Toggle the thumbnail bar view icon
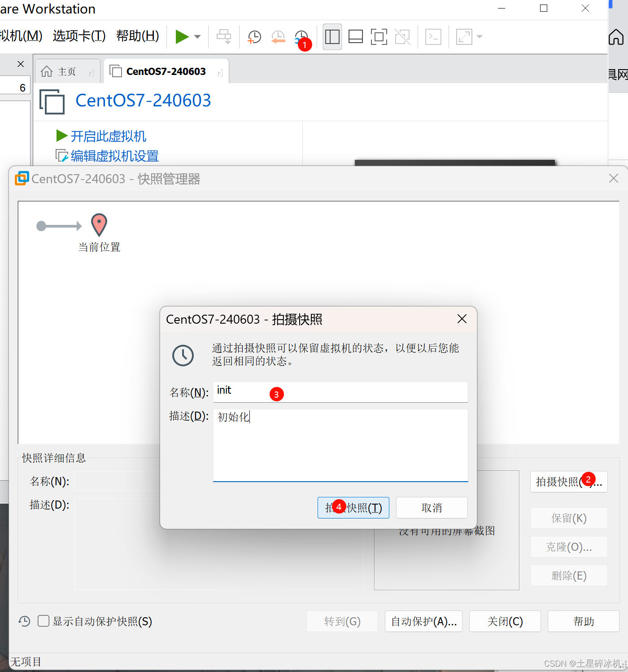This screenshot has width=628, height=672. (x=356, y=37)
